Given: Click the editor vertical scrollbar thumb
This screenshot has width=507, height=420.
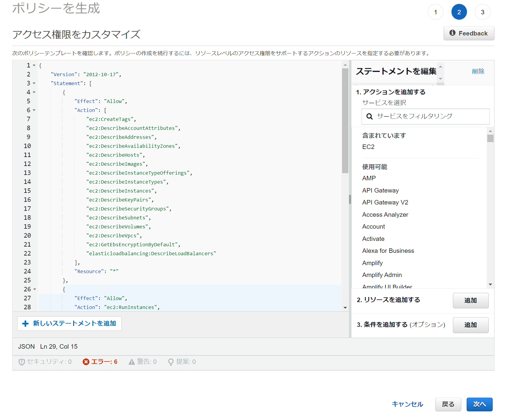Looking at the screenshot, I should pyautogui.click(x=345, y=121).
